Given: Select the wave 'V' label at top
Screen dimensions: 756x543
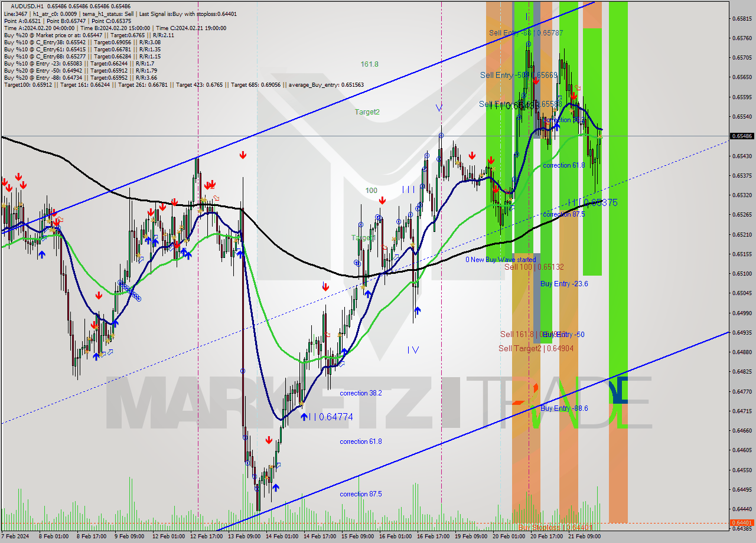Looking at the screenshot, I should [x=439, y=107].
